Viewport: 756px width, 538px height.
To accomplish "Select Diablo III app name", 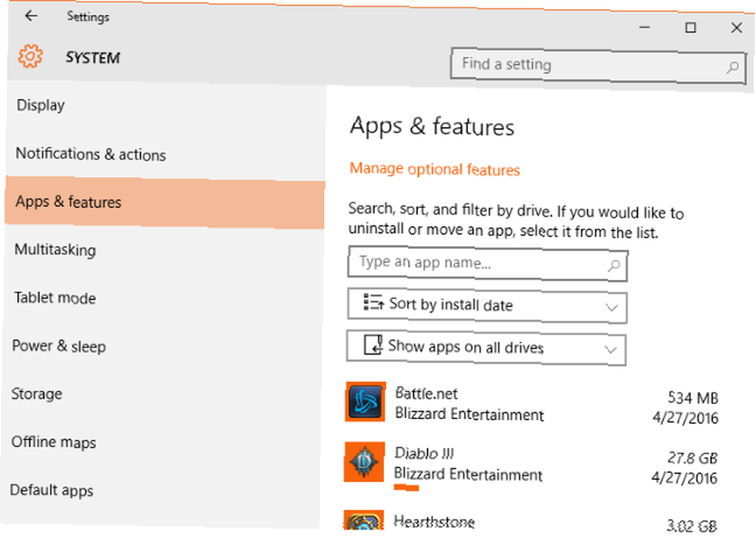I will tap(424, 452).
